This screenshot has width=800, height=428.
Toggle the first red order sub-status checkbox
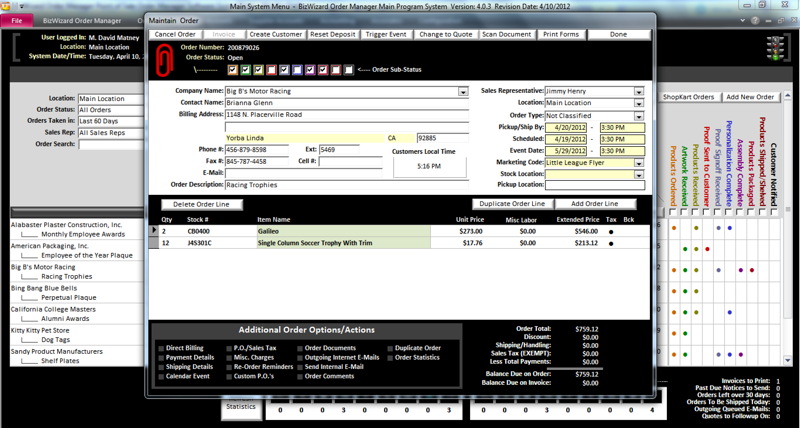(x=271, y=70)
